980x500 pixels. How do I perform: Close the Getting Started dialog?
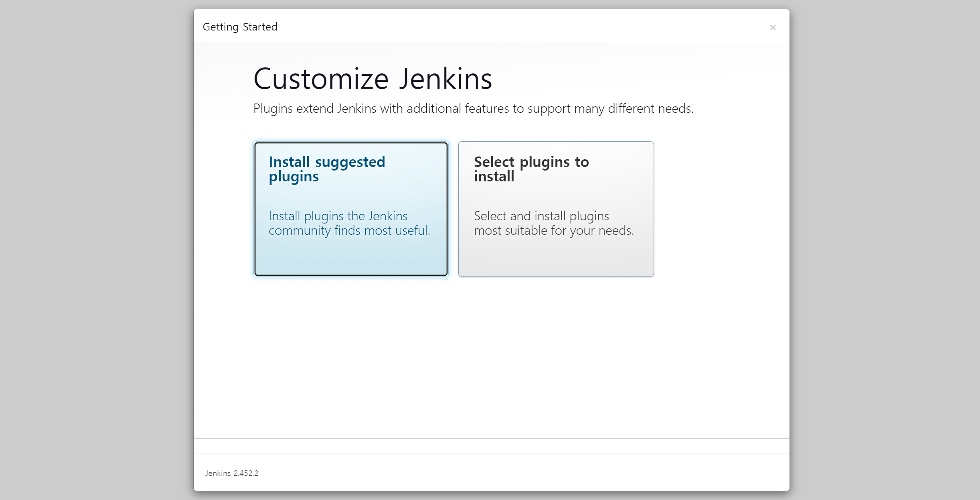pos(773,27)
